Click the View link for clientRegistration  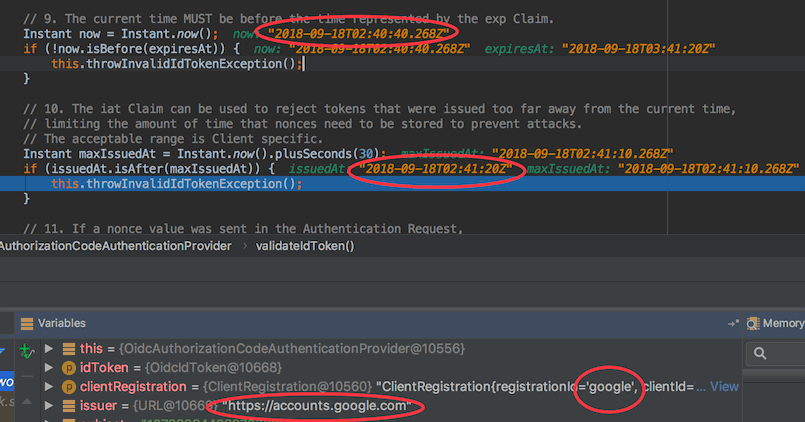click(x=724, y=387)
